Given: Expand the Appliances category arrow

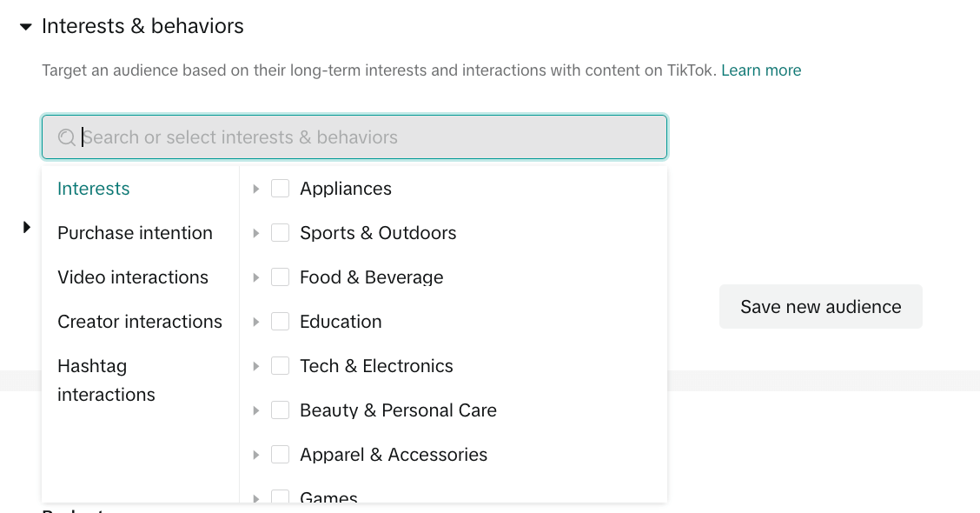Looking at the screenshot, I should pos(255,189).
